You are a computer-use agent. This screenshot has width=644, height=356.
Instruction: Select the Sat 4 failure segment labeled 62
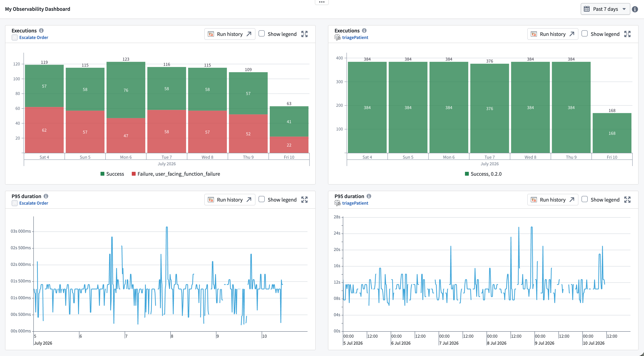coord(44,130)
